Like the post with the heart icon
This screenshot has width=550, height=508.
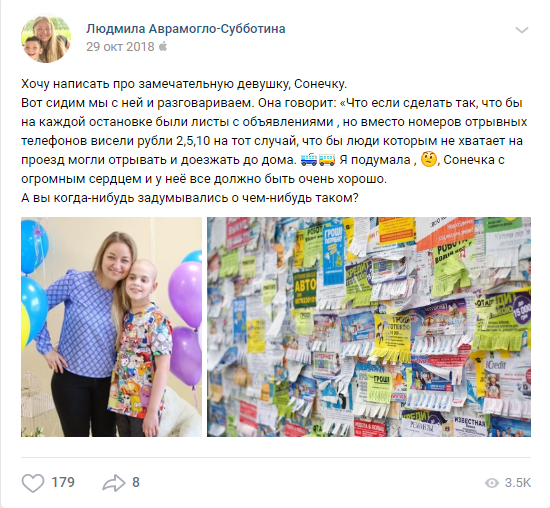33,483
